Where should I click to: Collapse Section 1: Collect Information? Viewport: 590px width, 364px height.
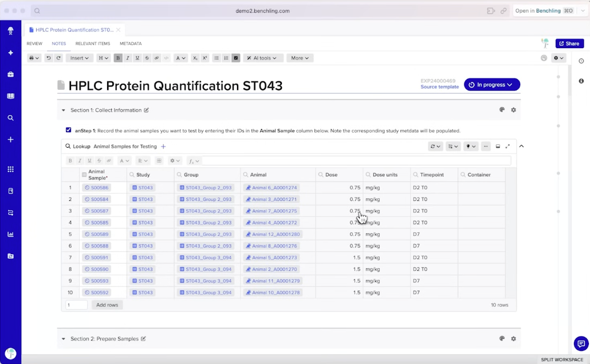pyautogui.click(x=63, y=110)
